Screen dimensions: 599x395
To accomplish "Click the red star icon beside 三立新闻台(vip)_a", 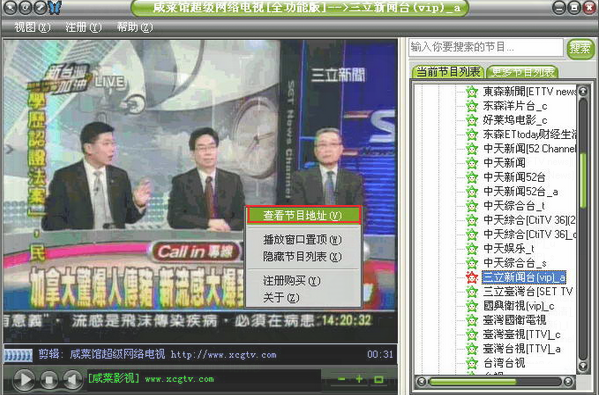I will 472,277.
